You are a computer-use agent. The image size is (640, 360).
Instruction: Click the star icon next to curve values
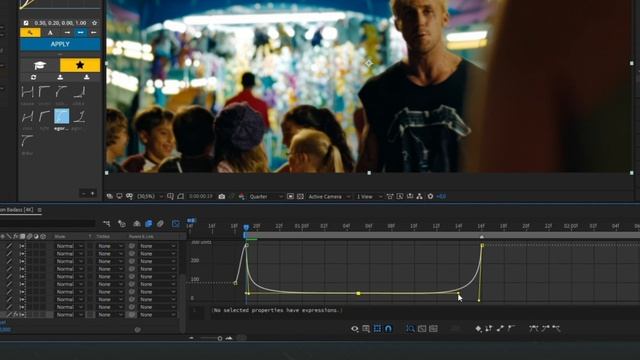point(95,23)
